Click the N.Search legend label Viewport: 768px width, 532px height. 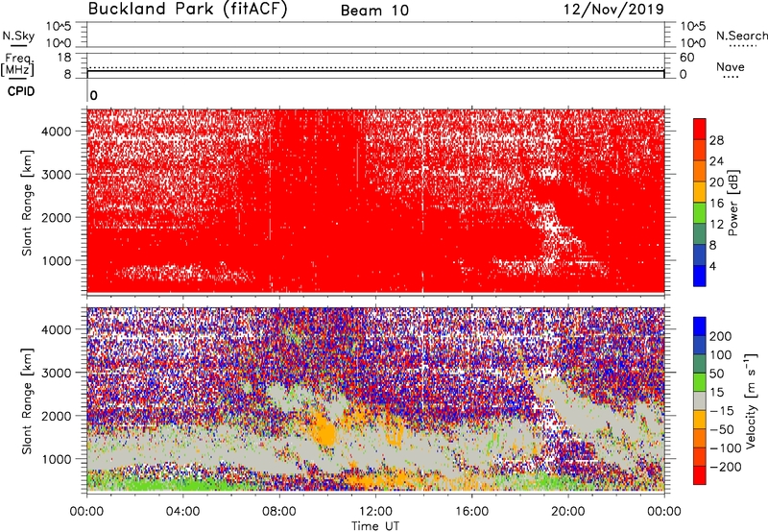741,36
